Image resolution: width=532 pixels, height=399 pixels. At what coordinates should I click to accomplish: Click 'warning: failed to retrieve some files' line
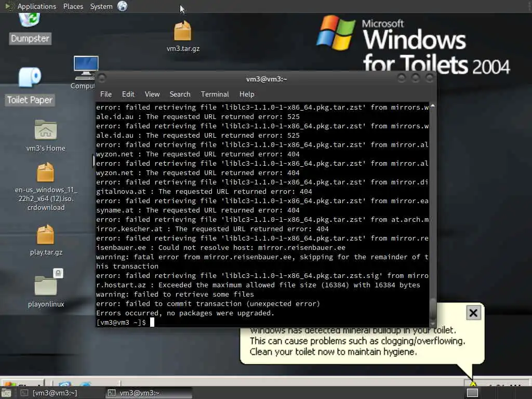(x=175, y=294)
